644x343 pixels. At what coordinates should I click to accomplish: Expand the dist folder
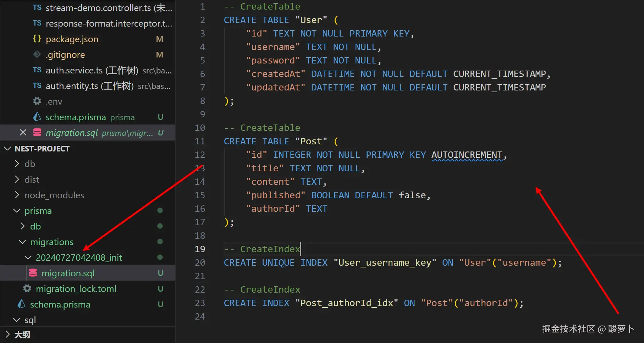17,179
